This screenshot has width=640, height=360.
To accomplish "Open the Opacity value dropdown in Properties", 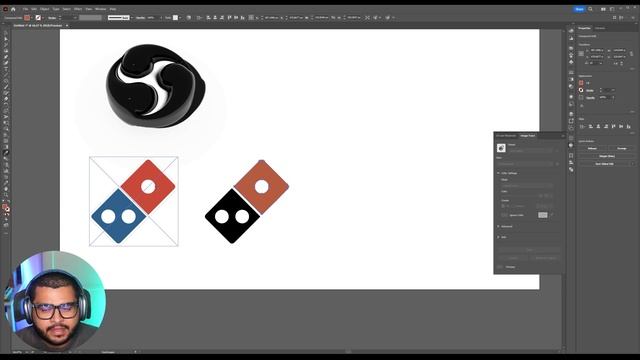I will tap(613, 98).
